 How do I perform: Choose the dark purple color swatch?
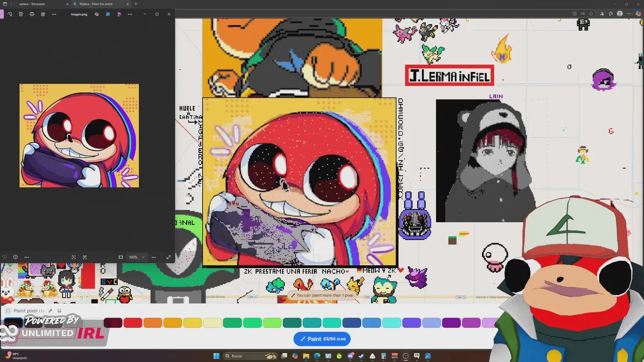pyautogui.click(x=451, y=323)
